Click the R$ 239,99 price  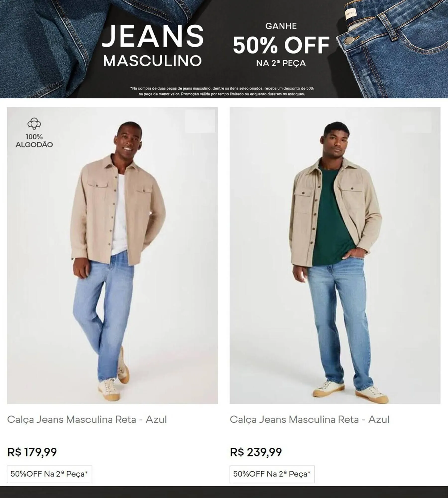pyautogui.click(x=256, y=452)
